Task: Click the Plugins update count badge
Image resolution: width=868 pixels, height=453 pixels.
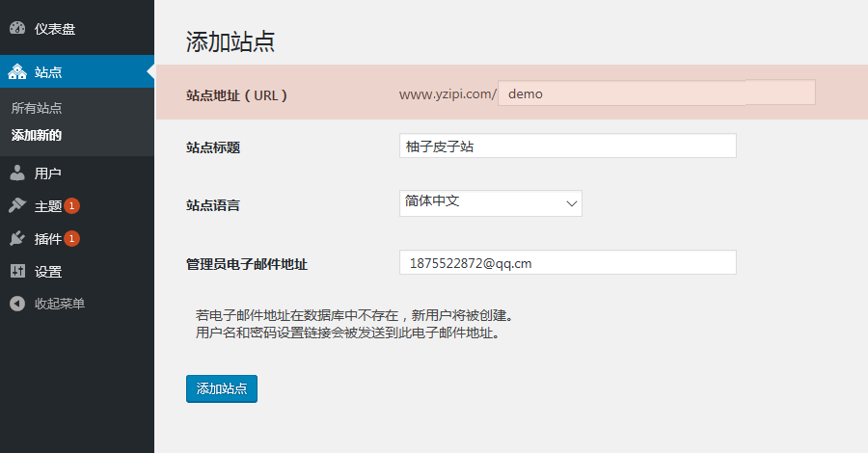Action: pyautogui.click(x=72, y=239)
